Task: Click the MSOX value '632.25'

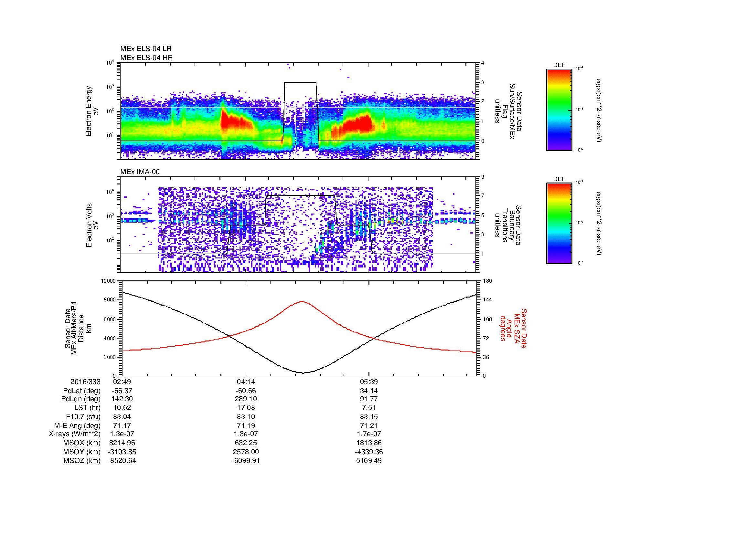Action: point(246,443)
